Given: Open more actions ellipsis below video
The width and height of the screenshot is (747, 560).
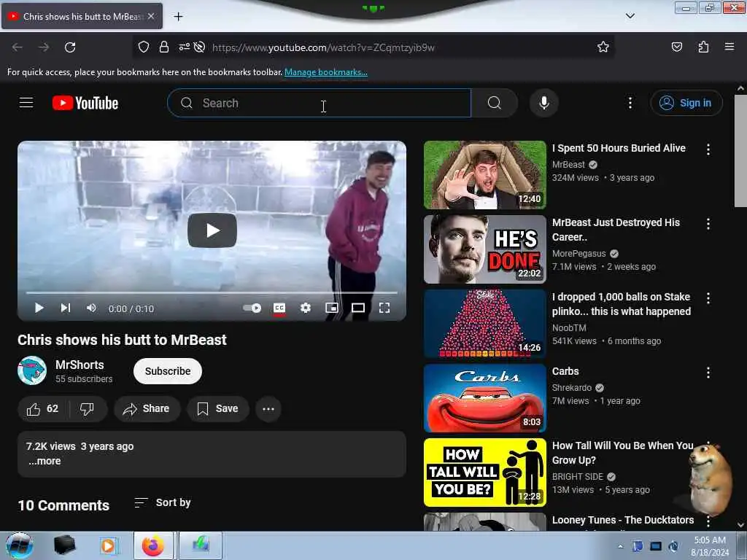Looking at the screenshot, I should pyautogui.click(x=268, y=408).
